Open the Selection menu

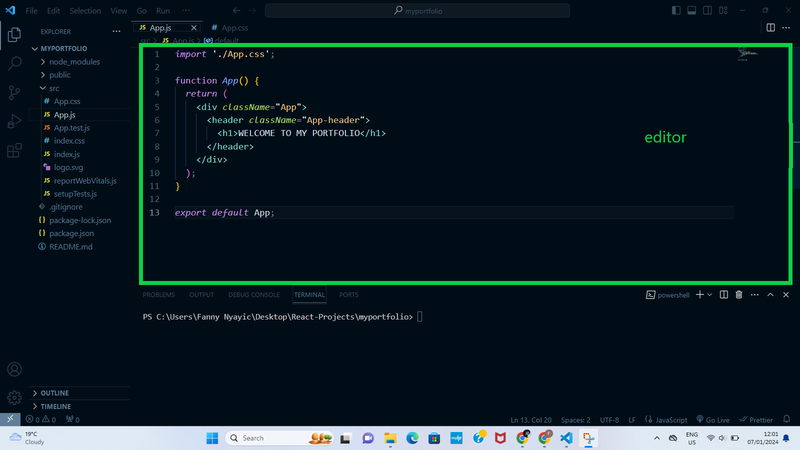point(85,10)
